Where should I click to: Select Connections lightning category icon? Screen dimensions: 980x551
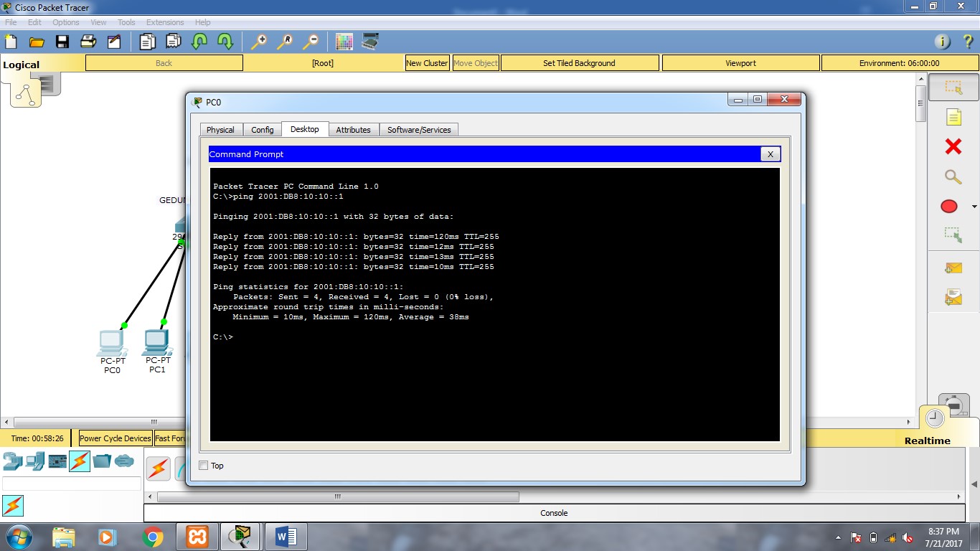point(80,461)
